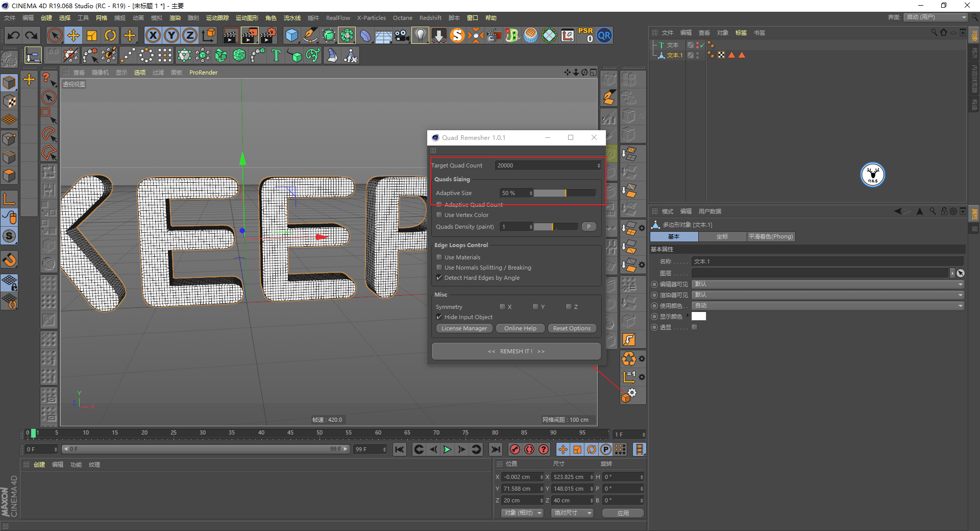This screenshot has height=531, width=980.
Task: Click the Target Quad Count input field
Action: [546, 165]
